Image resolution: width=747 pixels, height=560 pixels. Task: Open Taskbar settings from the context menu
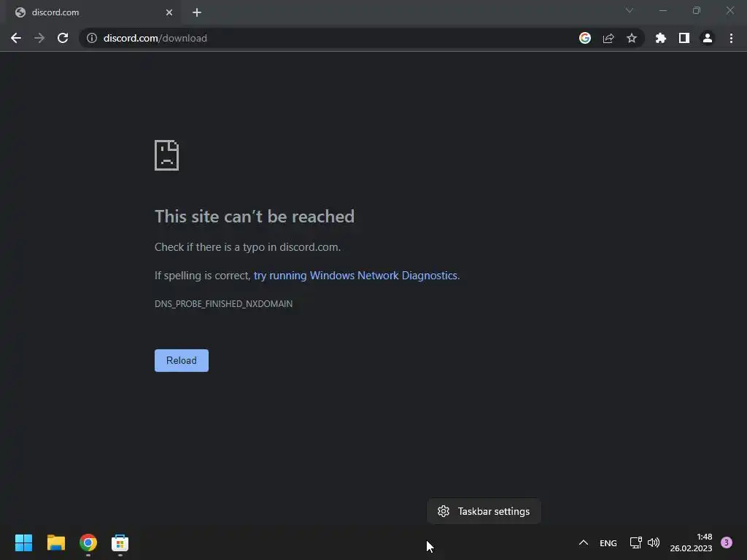(x=484, y=511)
